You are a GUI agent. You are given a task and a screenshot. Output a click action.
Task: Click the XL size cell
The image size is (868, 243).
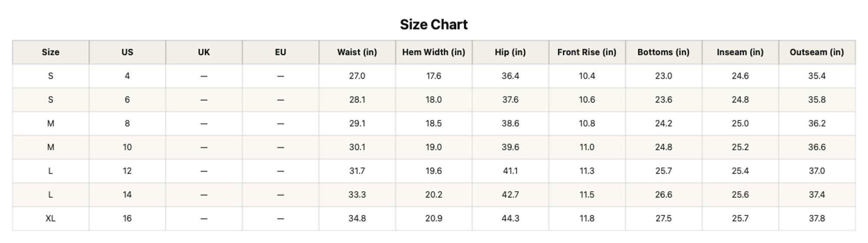coord(51,219)
